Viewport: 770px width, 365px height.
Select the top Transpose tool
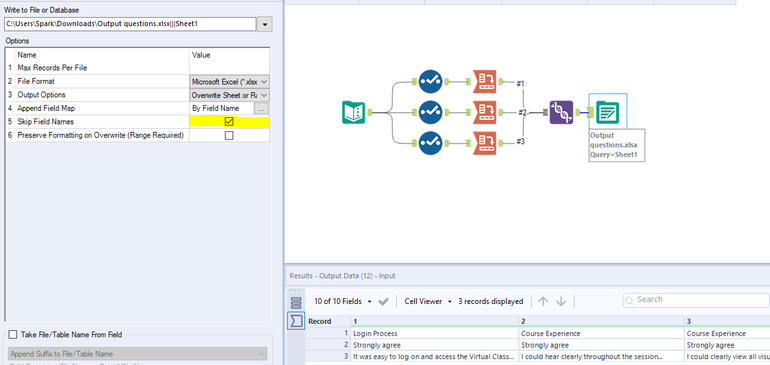(x=484, y=82)
